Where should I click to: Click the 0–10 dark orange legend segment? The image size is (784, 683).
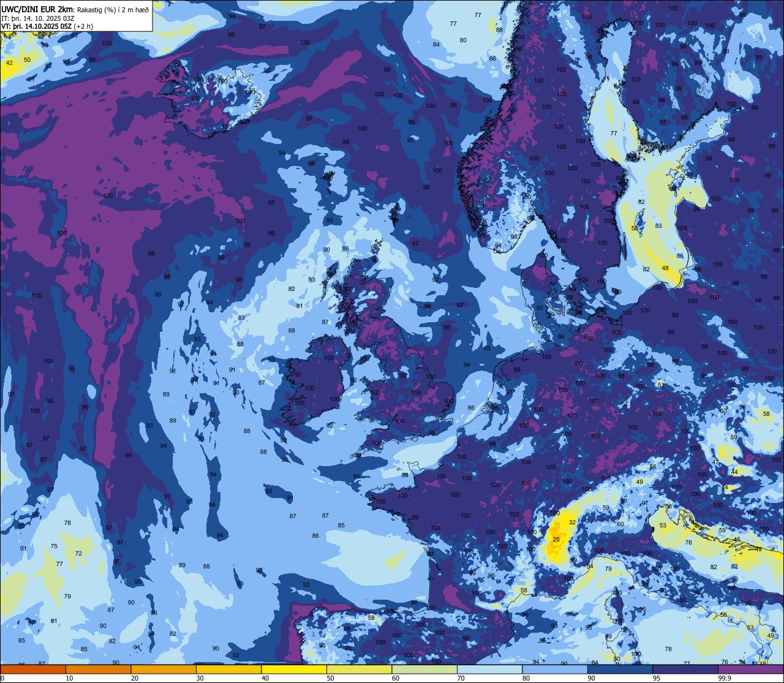(33, 669)
